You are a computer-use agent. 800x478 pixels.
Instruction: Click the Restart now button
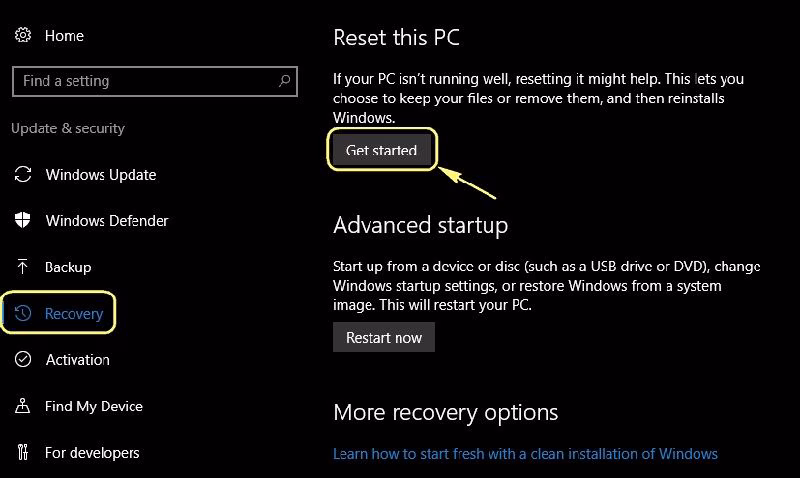pyautogui.click(x=384, y=337)
